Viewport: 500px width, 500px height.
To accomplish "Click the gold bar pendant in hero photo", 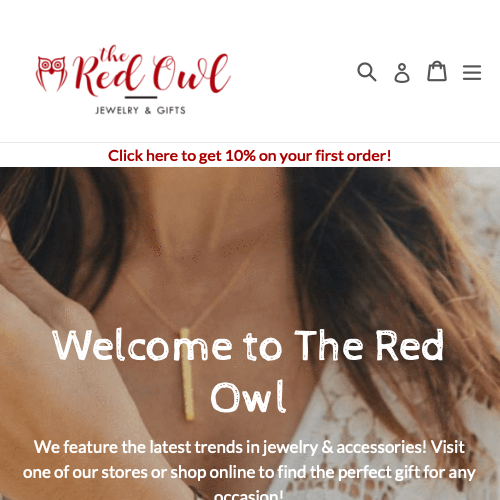I will [187, 374].
